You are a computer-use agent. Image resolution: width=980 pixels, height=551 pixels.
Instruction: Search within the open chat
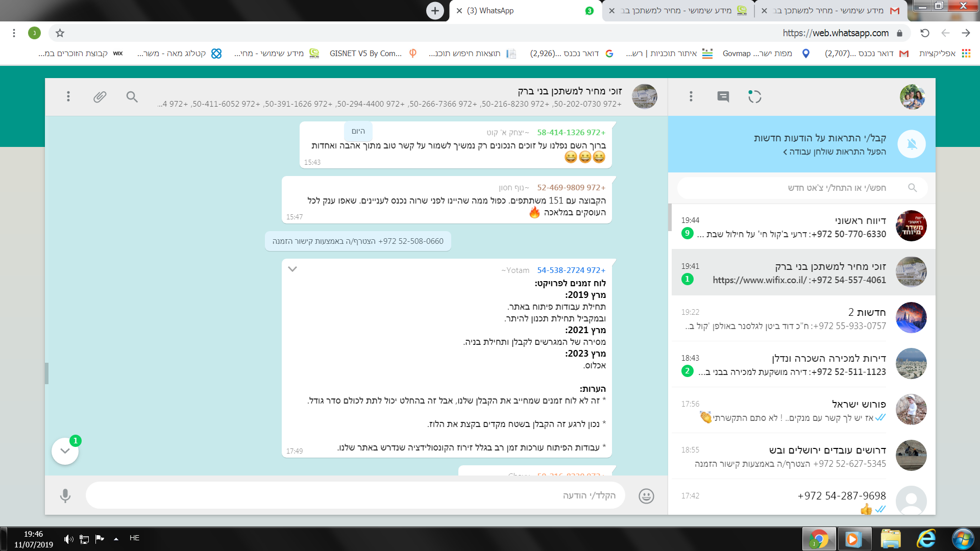point(132,96)
